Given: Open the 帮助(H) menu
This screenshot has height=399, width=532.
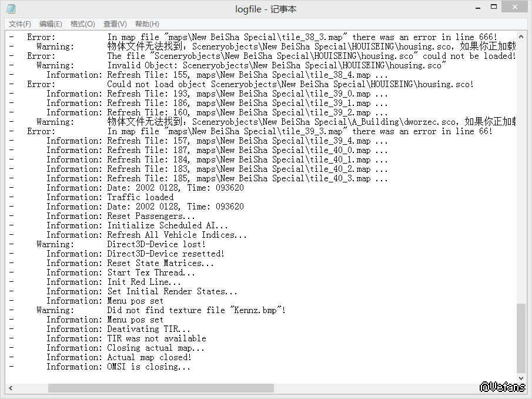Looking at the screenshot, I should coord(147,24).
